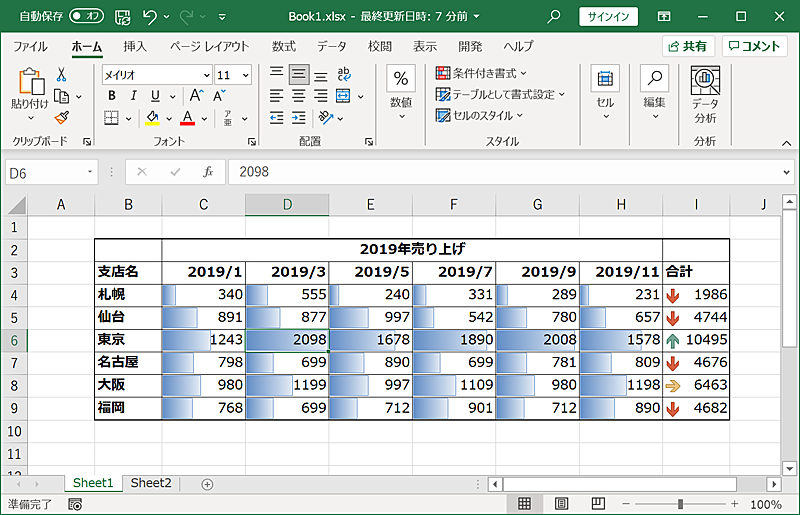The height and width of the screenshot is (515, 800).
Task: Expand Format as Table dropdown
Action: tap(500, 94)
